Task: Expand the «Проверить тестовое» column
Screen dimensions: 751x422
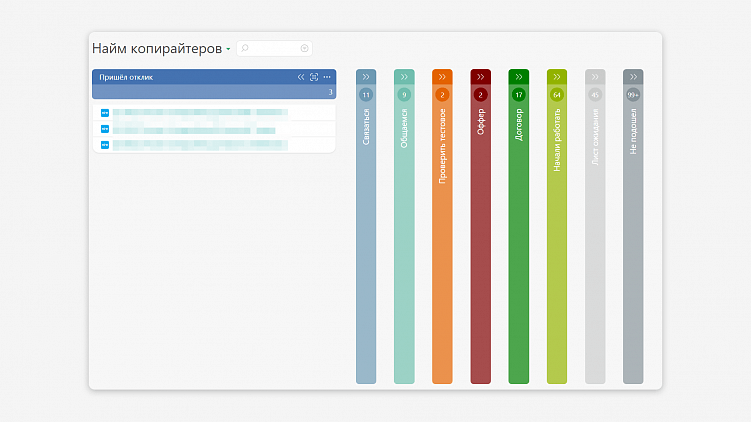Action: tap(442, 76)
